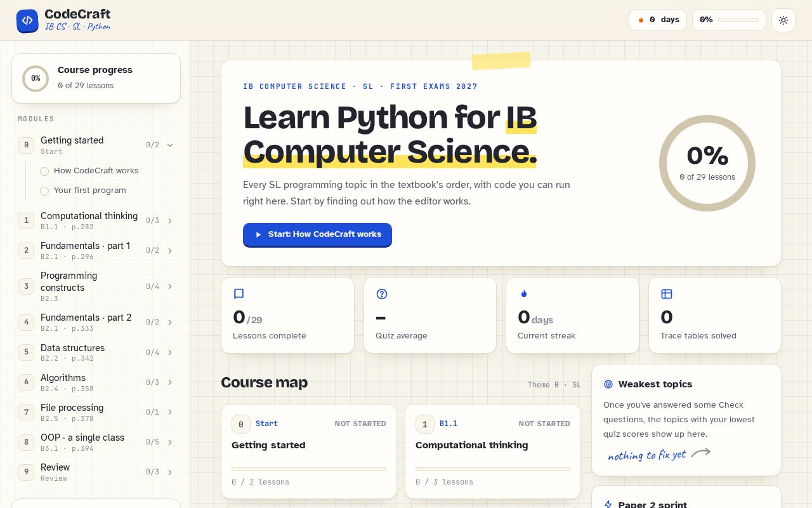Click the module 0 number badge in sidebar
Viewport: 812px width, 508px height.
[26, 145]
